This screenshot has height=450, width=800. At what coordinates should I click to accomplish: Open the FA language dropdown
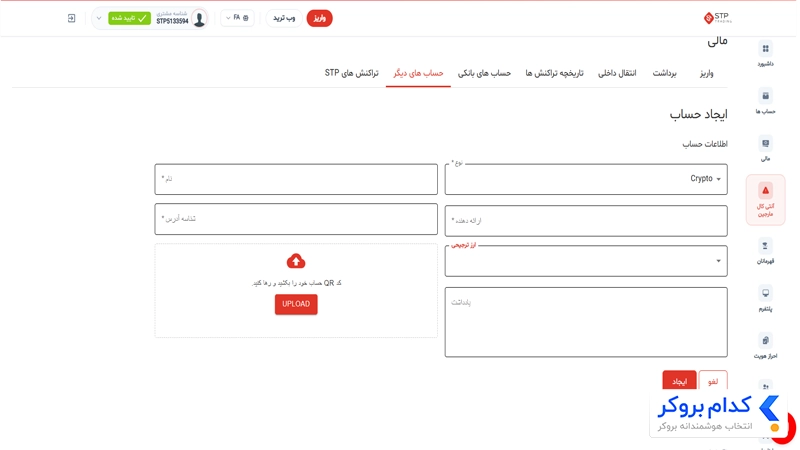[x=237, y=18]
